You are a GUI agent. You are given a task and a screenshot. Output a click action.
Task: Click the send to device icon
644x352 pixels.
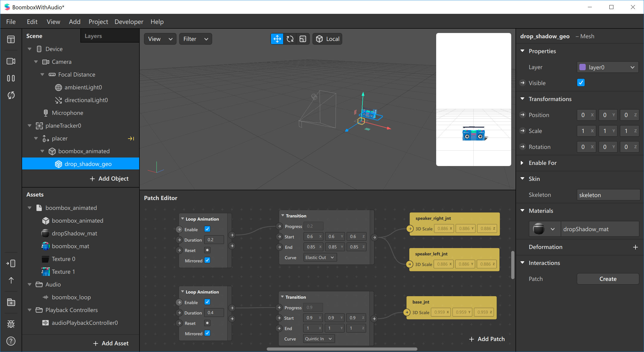(11, 263)
